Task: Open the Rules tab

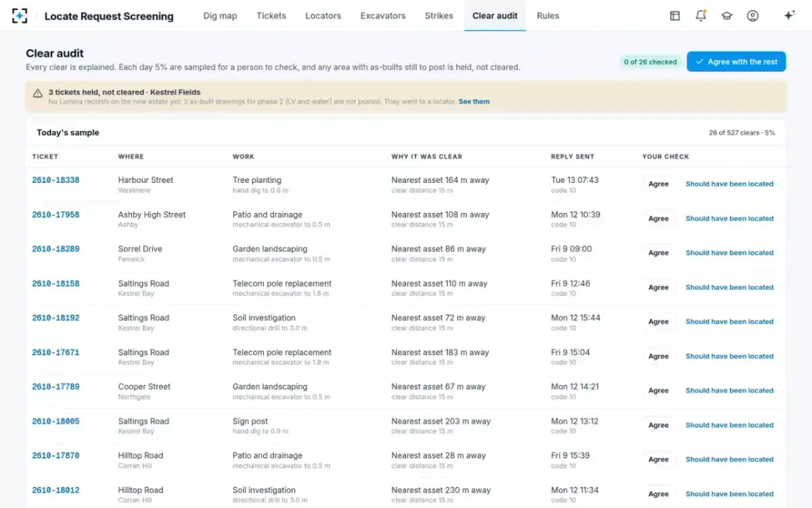Action: [548, 16]
